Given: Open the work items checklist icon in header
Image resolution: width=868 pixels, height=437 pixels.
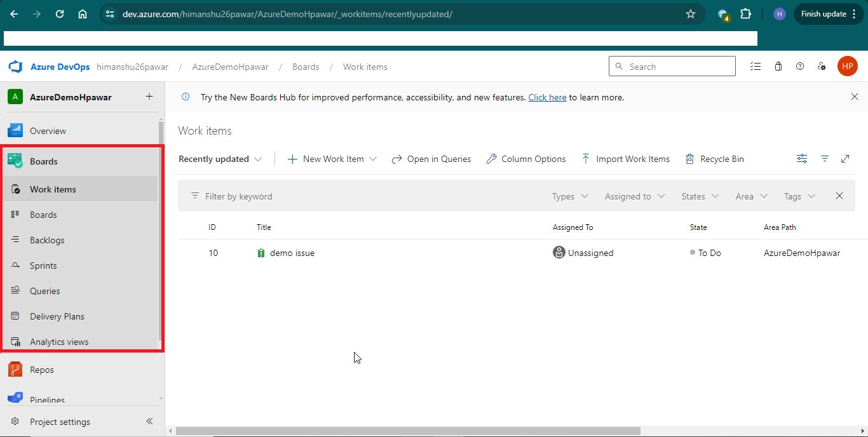Looking at the screenshot, I should pos(756,67).
